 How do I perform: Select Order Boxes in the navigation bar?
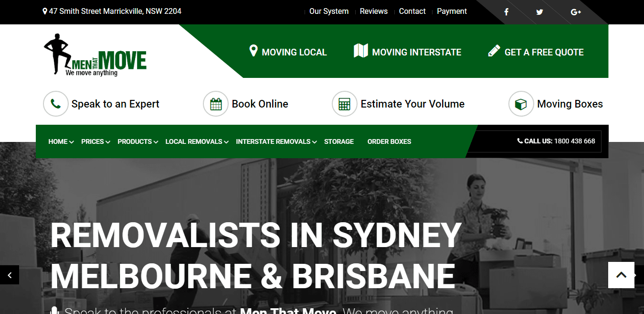[x=389, y=141]
